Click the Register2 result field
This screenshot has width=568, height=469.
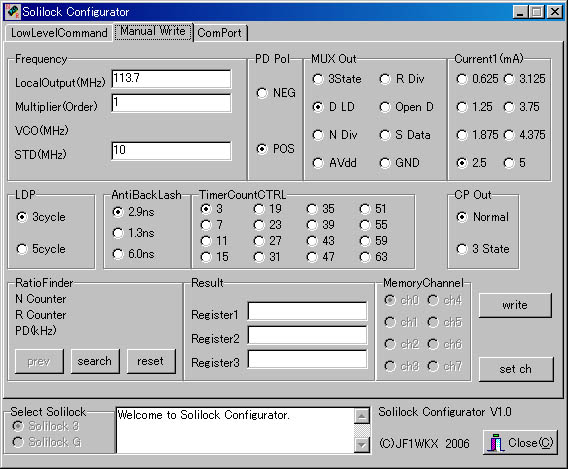pos(307,335)
